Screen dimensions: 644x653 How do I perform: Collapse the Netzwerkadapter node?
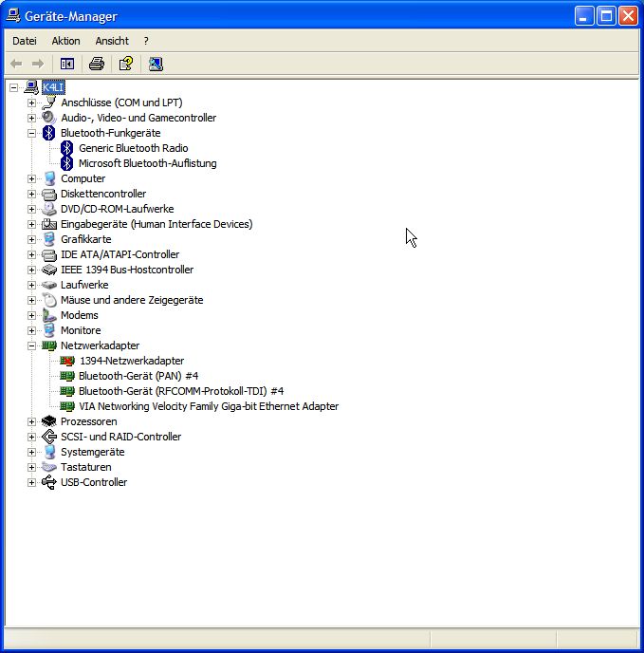[x=31, y=345]
